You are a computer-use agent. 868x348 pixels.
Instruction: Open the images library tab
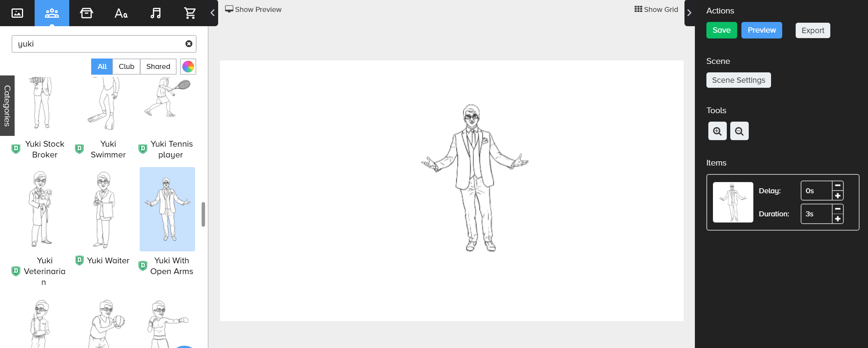(x=17, y=13)
